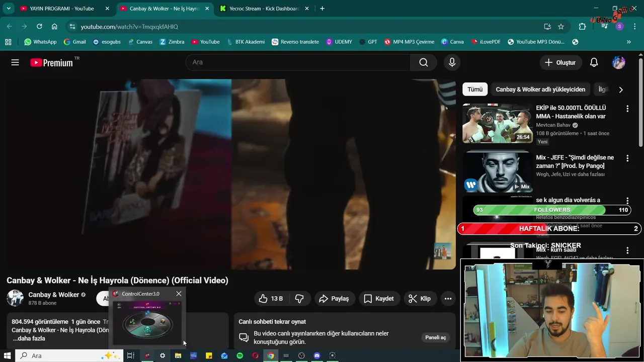
Task: Open EKİP ile 50.000TL ÖDÜLLÜ MMA thumbnail
Action: click(x=498, y=123)
